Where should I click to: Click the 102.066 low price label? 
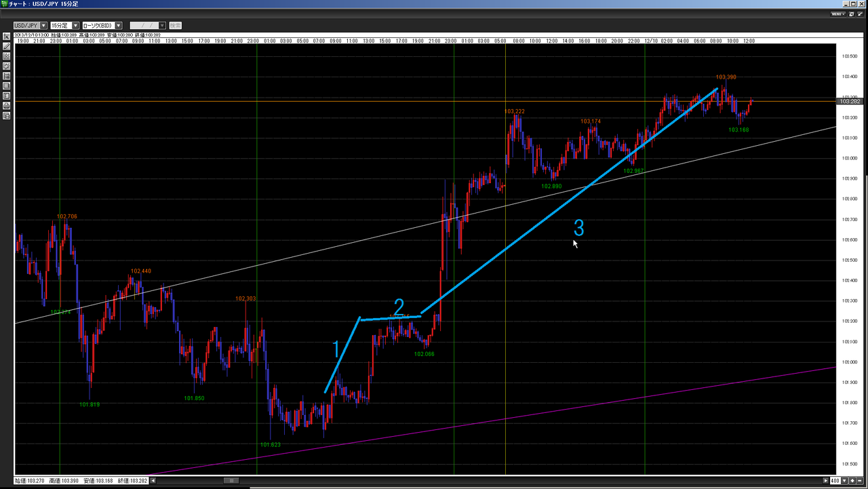(x=425, y=354)
